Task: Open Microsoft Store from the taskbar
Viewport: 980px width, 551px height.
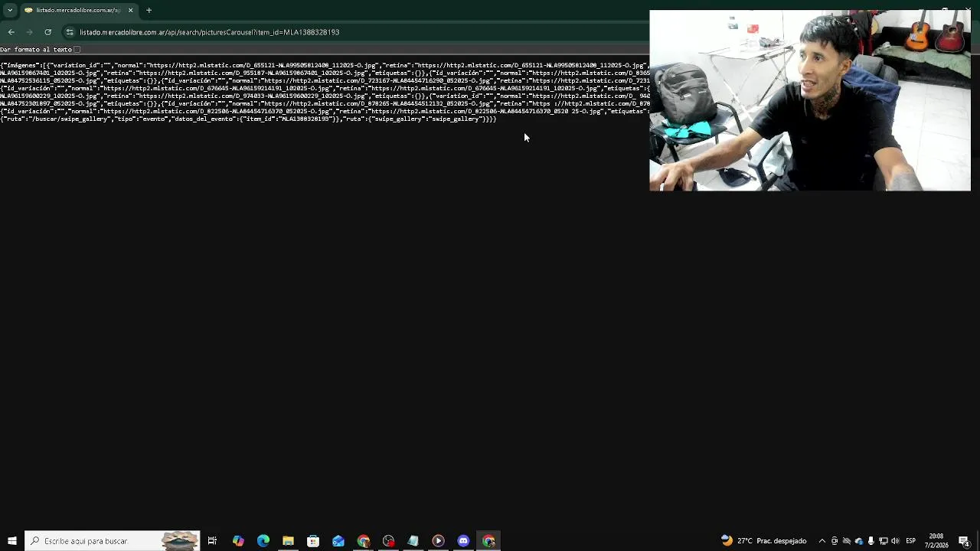Action: [x=313, y=541]
